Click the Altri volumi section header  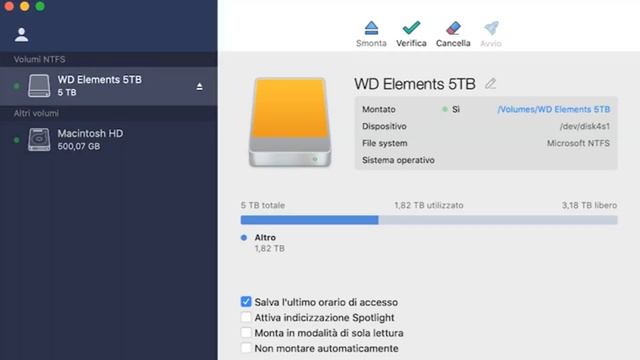[x=36, y=113]
